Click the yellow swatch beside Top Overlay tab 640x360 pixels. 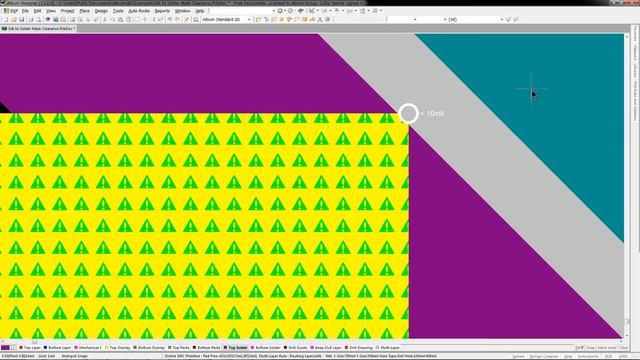click(107, 348)
